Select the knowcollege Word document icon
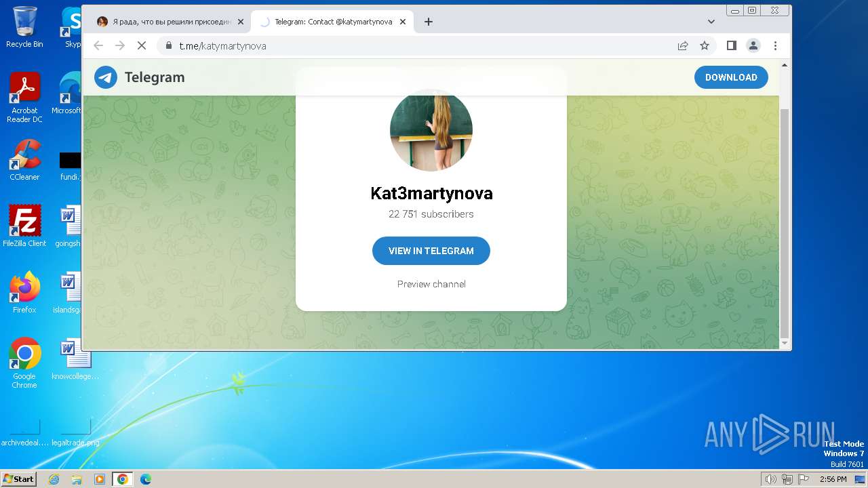 (x=75, y=359)
